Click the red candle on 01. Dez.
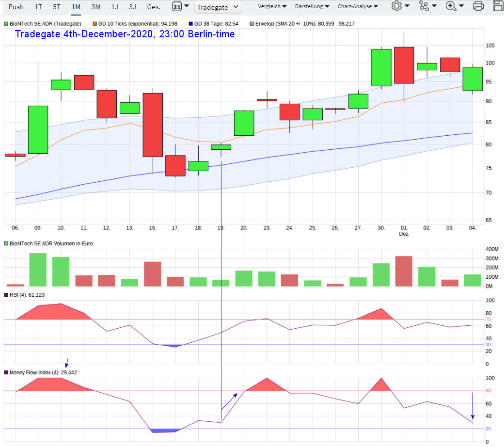Screen dimensions: 504x447 tap(404, 65)
